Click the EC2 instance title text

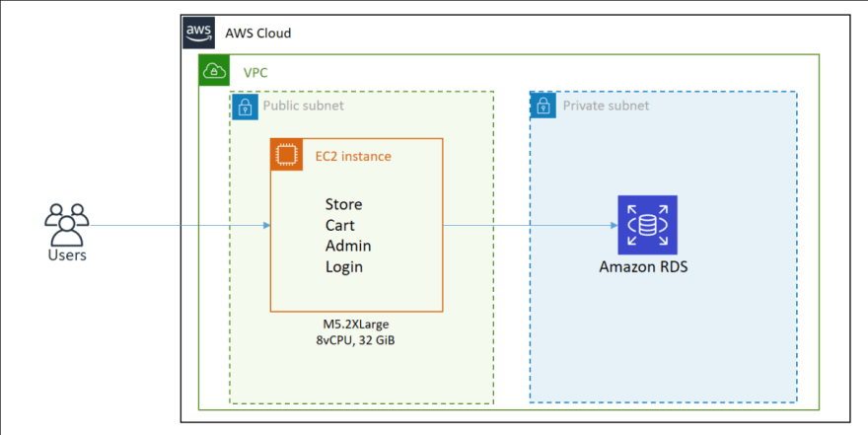pyautogui.click(x=353, y=157)
